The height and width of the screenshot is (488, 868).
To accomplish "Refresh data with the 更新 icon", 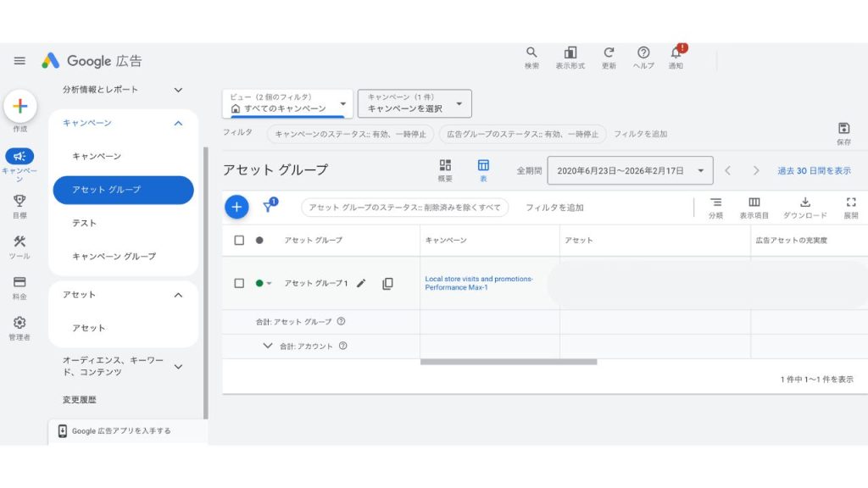I will point(609,53).
